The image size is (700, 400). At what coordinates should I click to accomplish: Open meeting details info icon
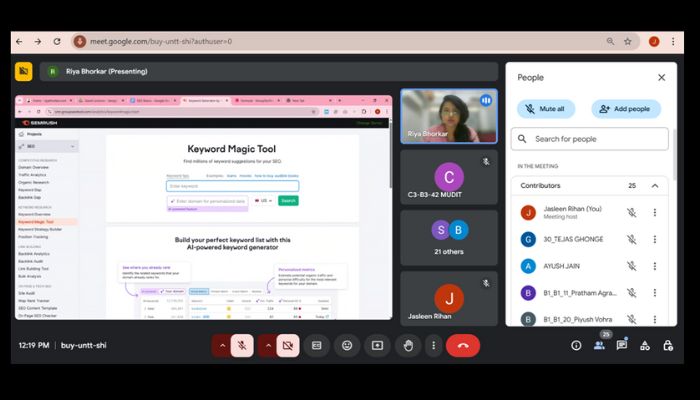(x=576, y=345)
